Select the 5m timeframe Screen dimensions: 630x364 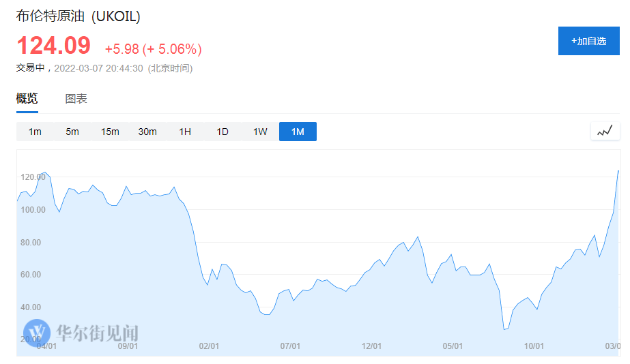point(72,132)
